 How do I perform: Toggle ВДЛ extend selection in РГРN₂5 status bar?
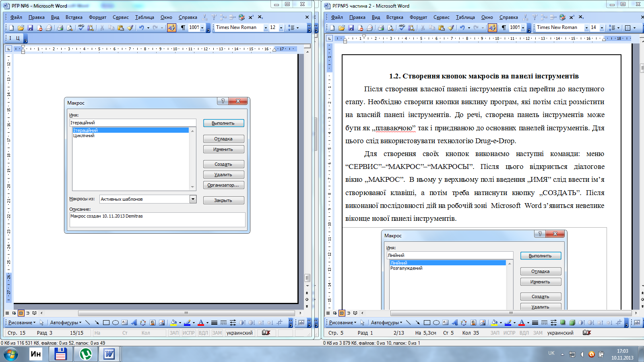pyautogui.click(x=524, y=333)
